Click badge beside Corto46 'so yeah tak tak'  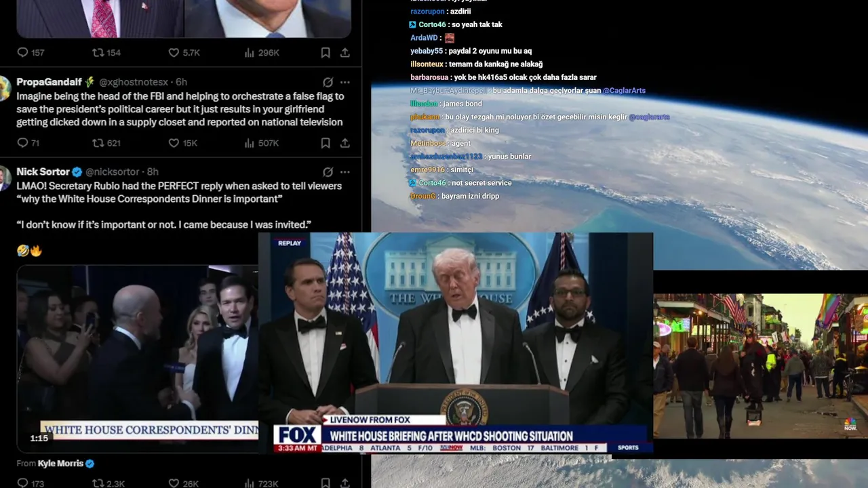(x=412, y=24)
